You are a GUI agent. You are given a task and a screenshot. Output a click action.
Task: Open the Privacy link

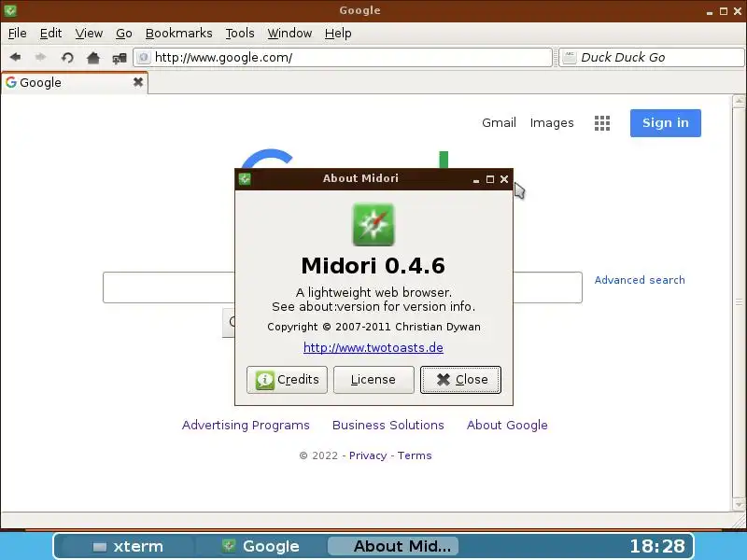tap(368, 455)
